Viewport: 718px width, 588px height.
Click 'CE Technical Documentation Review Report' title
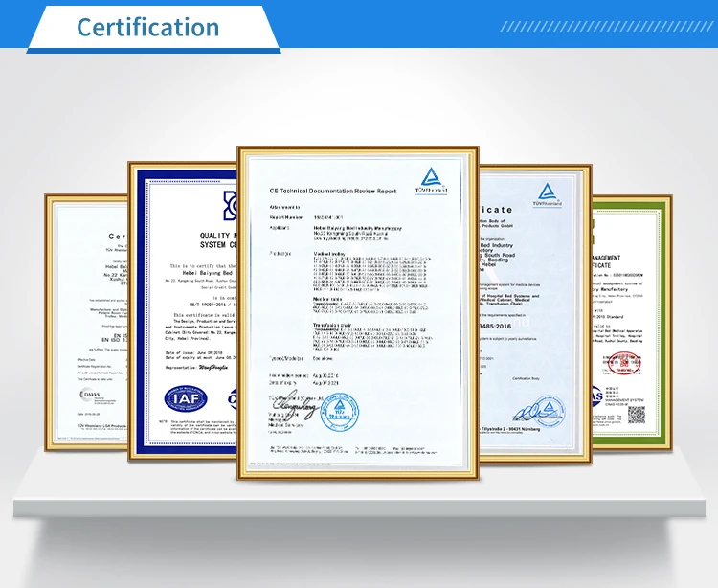click(x=333, y=191)
